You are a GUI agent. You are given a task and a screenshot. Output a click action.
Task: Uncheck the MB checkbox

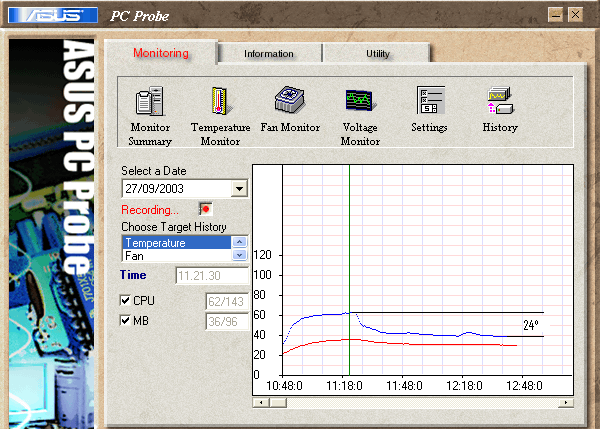pos(125,320)
